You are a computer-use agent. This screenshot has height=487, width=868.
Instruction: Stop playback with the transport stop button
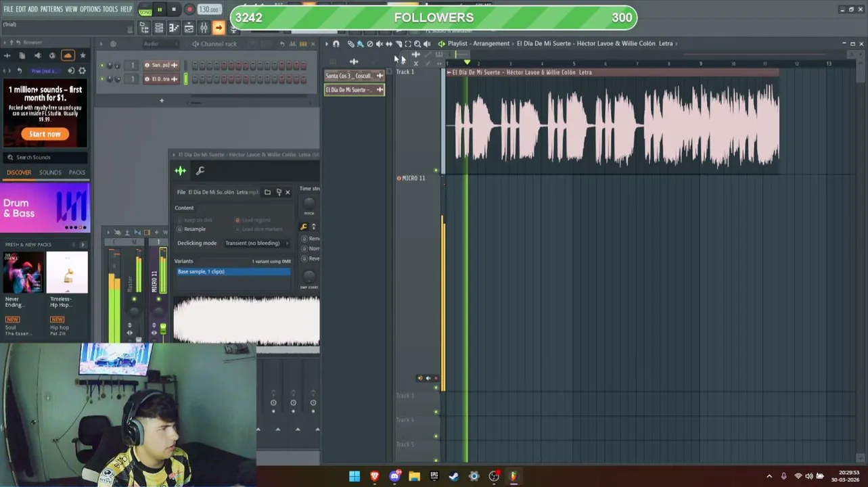[174, 10]
